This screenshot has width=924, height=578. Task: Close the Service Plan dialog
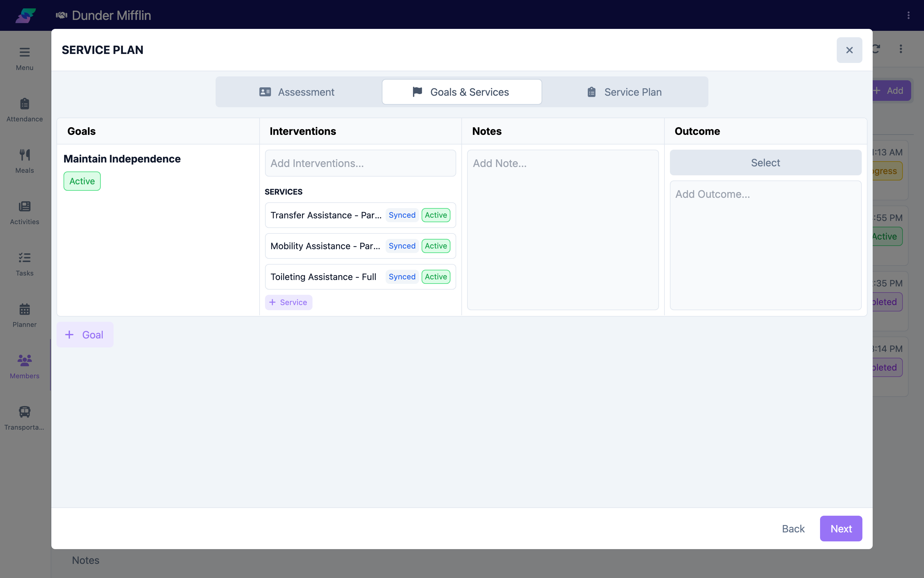click(849, 50)
